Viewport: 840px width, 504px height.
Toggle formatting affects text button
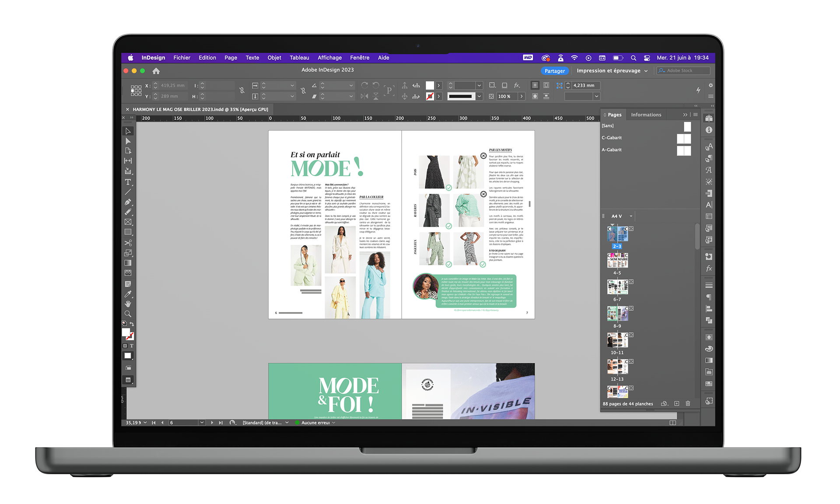tap(131, 346)
